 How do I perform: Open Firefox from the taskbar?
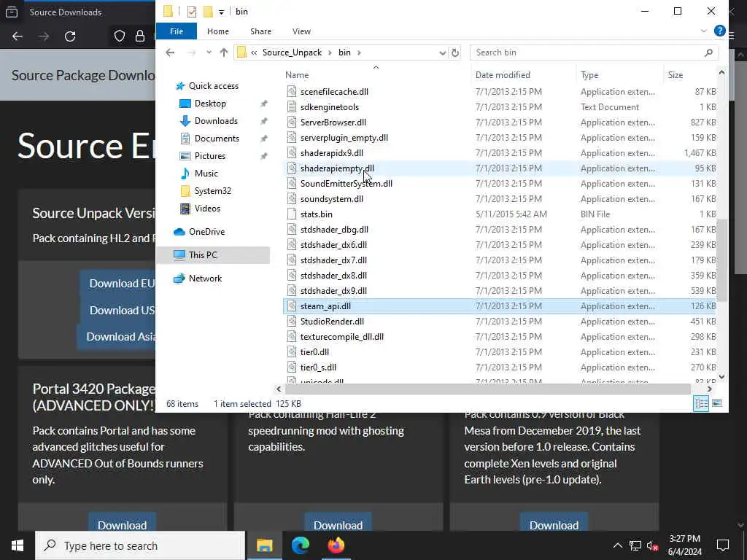(336, 545)
